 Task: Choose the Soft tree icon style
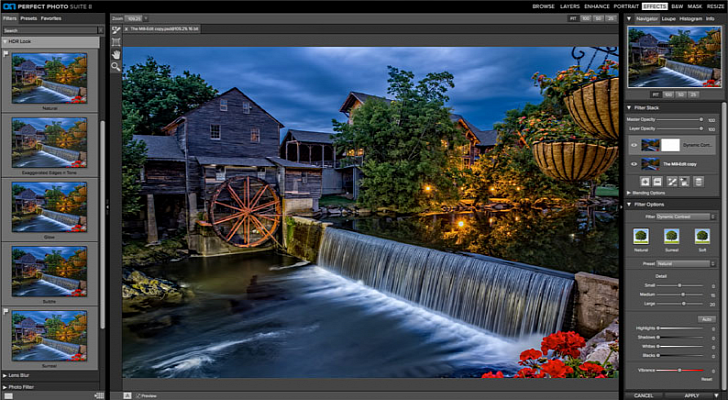tap(702, 236)
